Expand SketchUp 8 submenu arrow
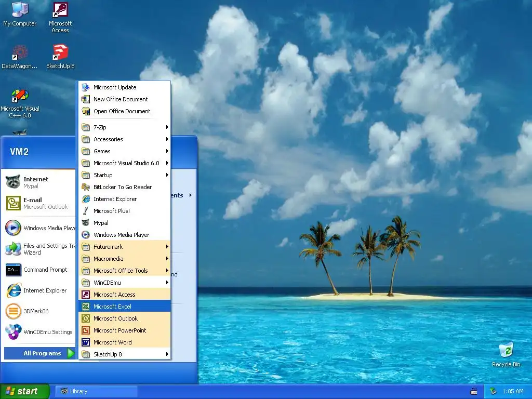 click(167, 354)
